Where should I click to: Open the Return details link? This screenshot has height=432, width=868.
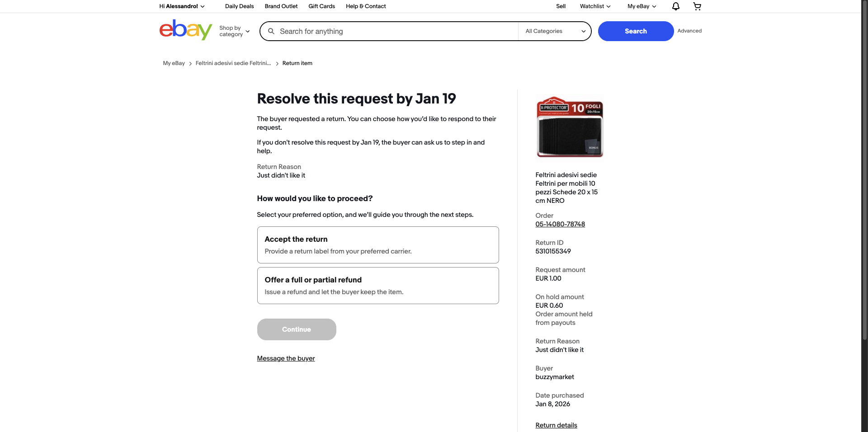pyautogui.click(x=556, y=425)
